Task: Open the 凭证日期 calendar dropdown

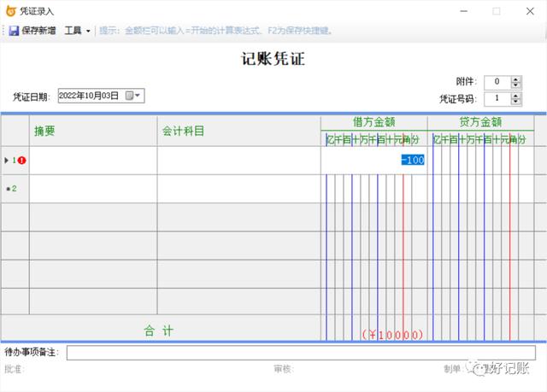Action: point(133,96)
